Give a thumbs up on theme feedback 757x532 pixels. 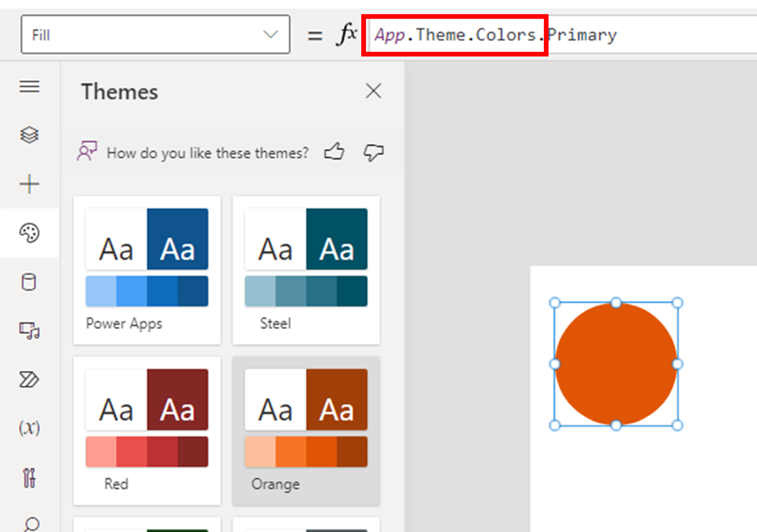334,153
